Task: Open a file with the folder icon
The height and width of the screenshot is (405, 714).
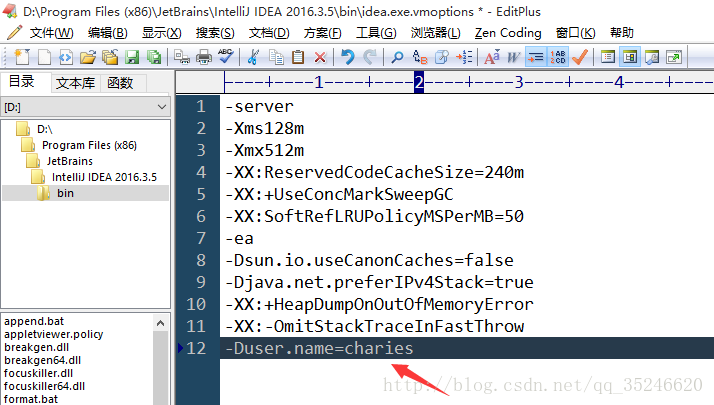Action: tap(88, 57)
